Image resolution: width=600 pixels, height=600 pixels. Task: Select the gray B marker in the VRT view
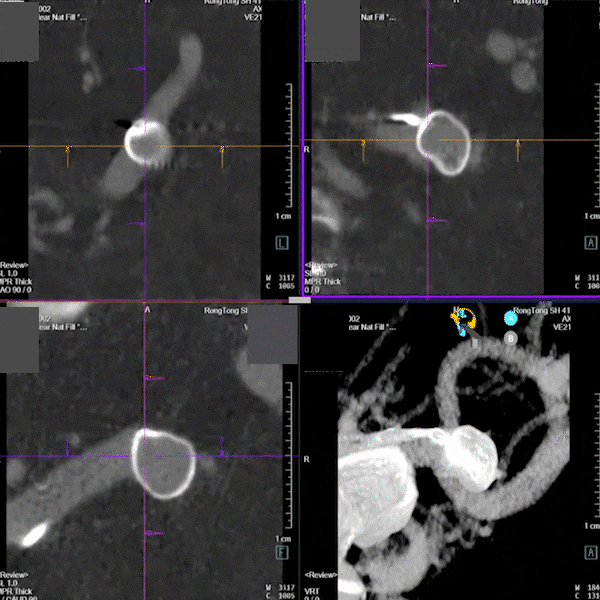pos(510,339)
